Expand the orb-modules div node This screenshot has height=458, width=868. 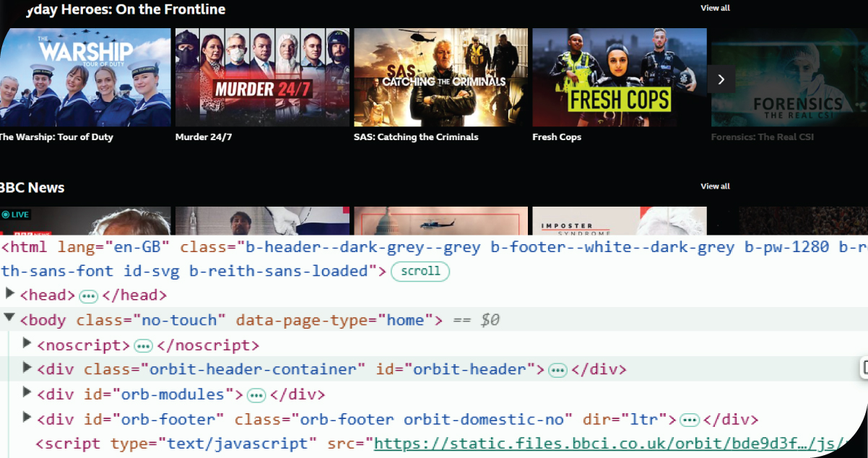(27, 392)
